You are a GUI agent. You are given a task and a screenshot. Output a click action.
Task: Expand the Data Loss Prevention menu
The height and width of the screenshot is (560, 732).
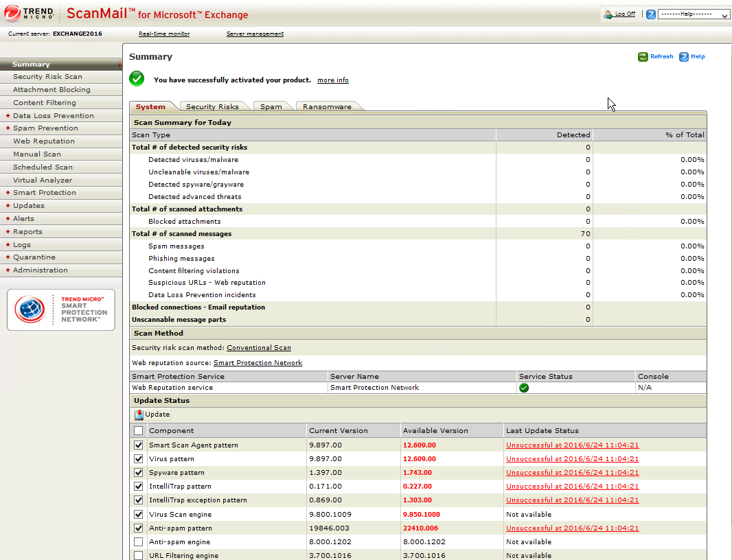coord(53,115)
